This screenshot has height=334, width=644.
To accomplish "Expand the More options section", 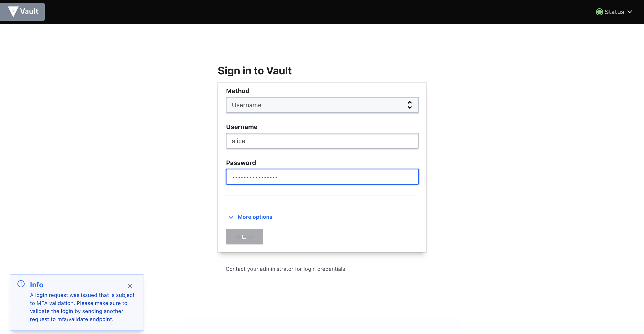I will click(x=255, y=217).
